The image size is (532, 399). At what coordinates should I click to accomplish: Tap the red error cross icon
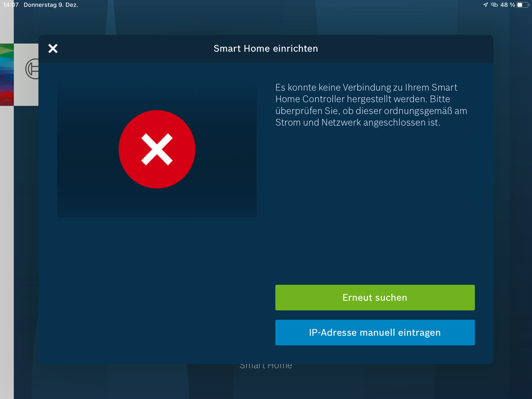point(157,150)
